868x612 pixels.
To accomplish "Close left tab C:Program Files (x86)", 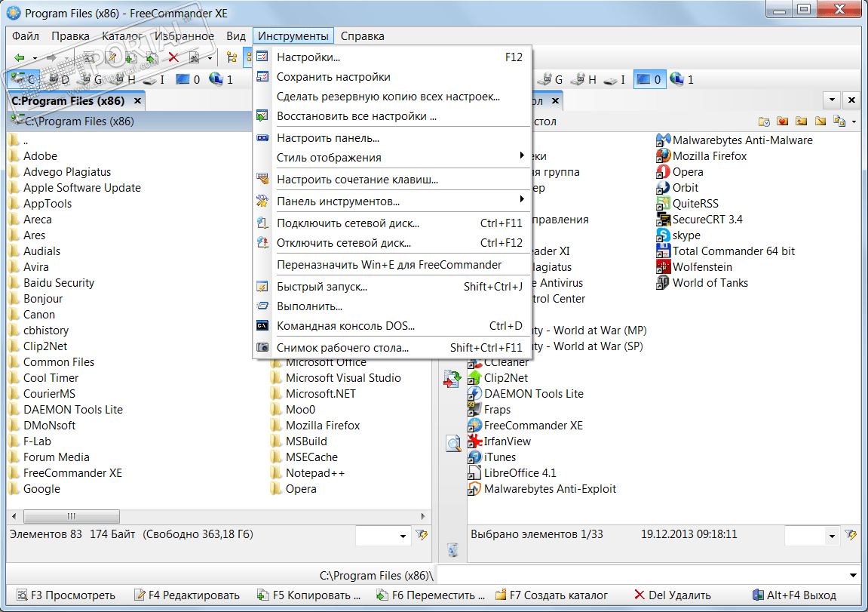I will click(x=137, y=101).
